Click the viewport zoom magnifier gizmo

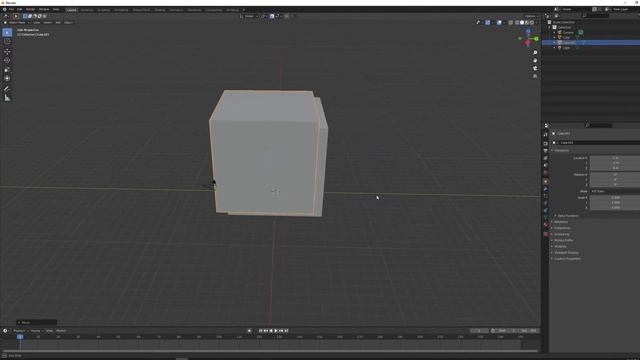535,53
